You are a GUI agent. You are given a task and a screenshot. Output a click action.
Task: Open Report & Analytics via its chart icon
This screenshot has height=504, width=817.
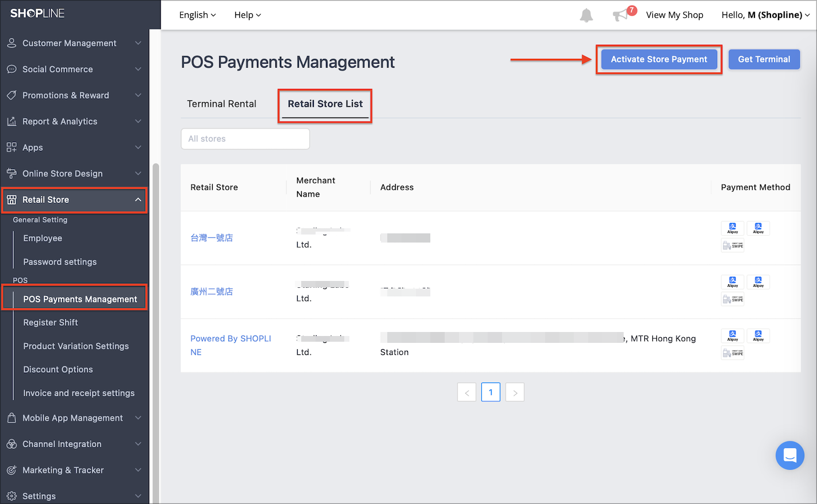(11, 121)
